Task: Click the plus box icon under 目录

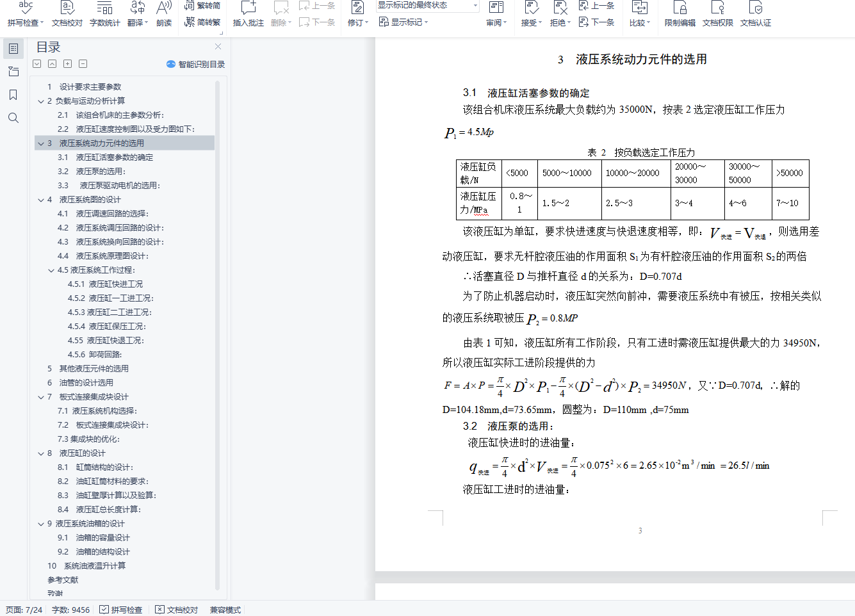Action: (68, 64)
